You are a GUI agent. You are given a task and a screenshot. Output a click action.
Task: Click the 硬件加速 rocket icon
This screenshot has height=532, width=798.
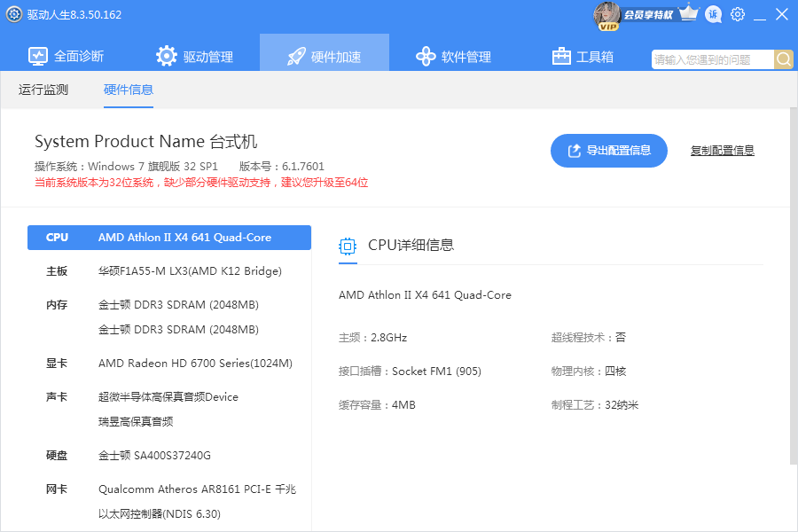(296, 57)
